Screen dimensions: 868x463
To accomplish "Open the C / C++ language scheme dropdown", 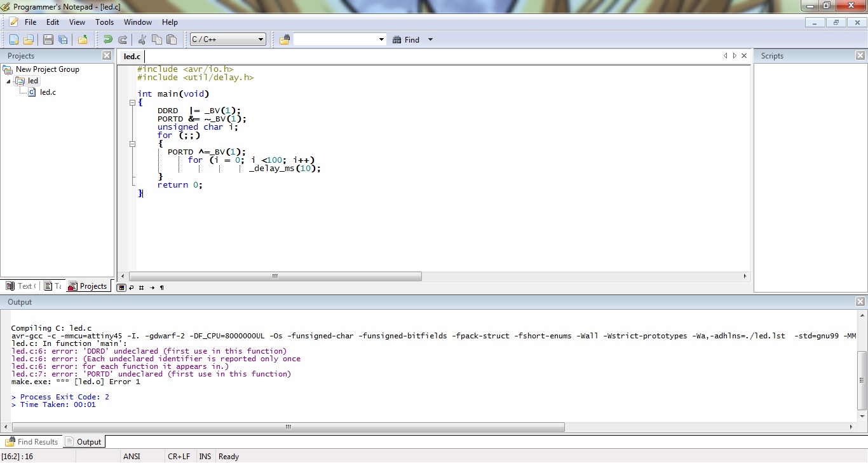I will click(227, 39).
